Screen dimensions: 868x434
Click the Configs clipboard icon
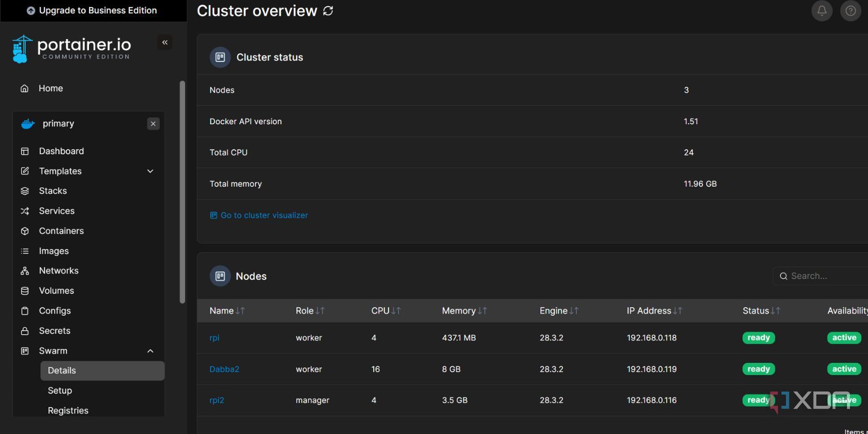coord(25,311)
